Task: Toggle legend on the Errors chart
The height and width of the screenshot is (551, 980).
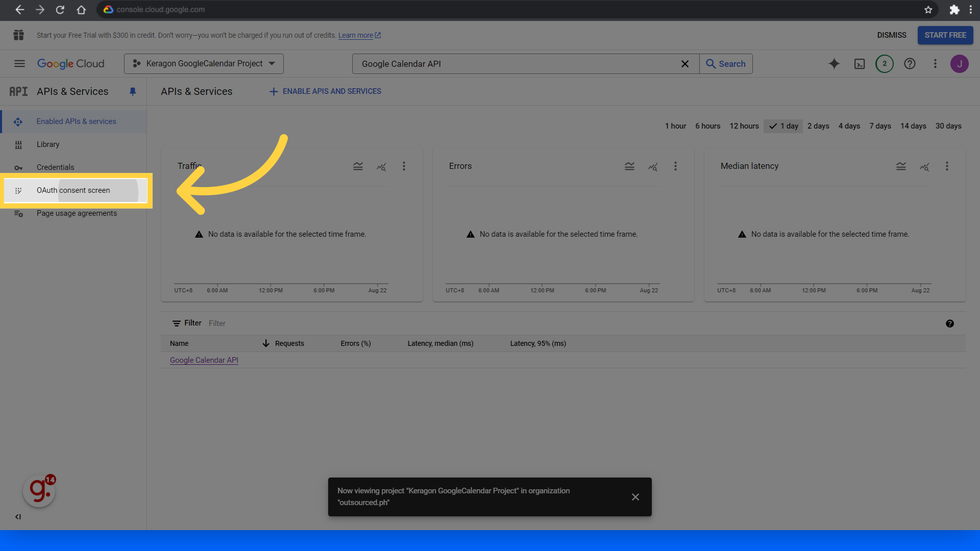Action: tap(629, 166)
